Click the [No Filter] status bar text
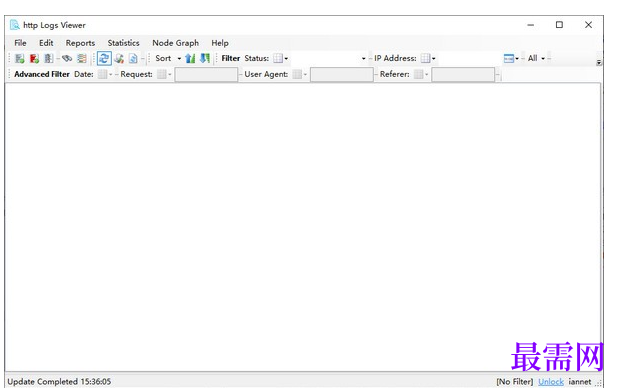This screenshot has height=388, width=623. tap(515, 382)
